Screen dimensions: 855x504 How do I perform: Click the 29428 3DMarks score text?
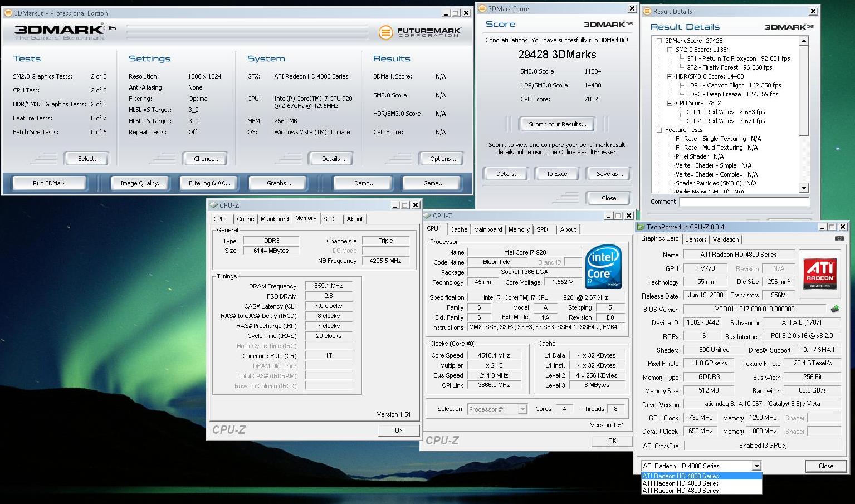[557, 55]
